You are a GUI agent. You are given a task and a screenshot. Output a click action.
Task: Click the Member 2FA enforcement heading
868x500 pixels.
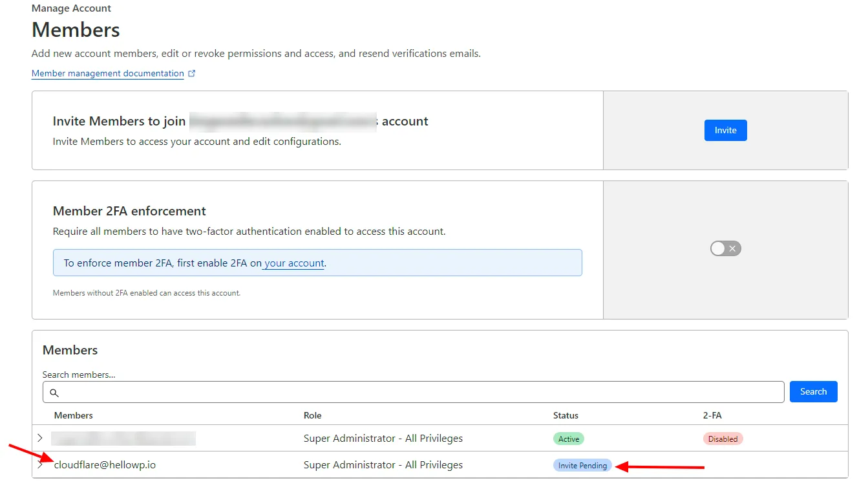pyautogui.click(x=129, y=211)
